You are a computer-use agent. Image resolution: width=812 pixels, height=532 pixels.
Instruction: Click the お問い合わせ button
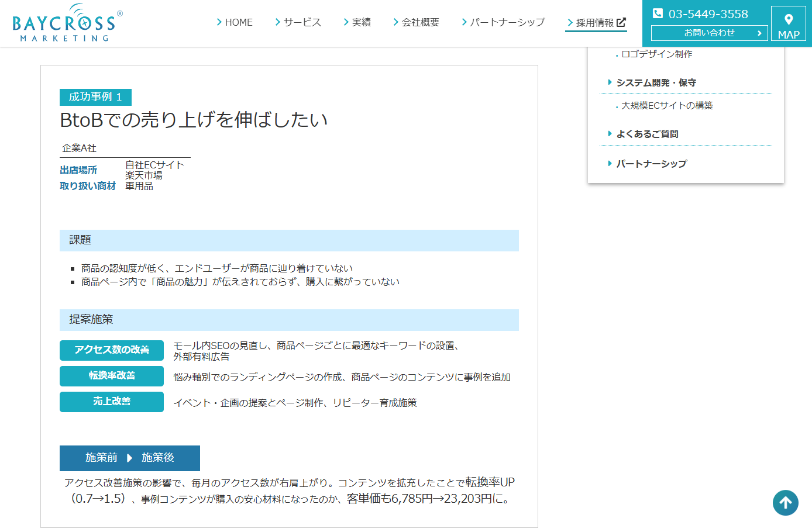click(x=709, y=33)
